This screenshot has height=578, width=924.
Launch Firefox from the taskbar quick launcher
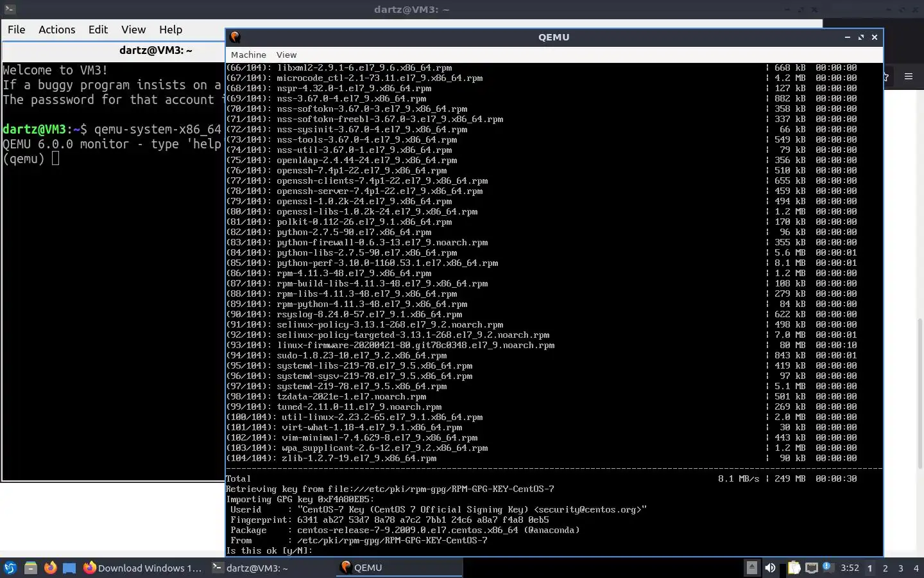coord(50,568)
